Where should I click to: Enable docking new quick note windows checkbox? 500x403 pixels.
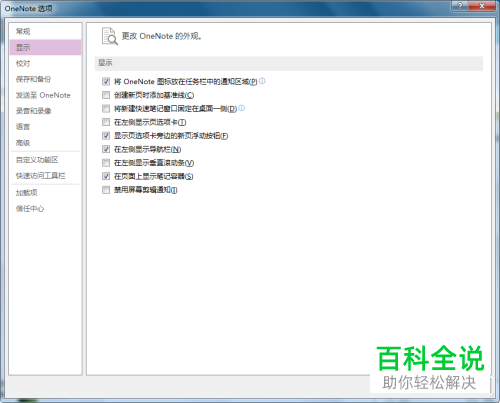coord(106,108)
